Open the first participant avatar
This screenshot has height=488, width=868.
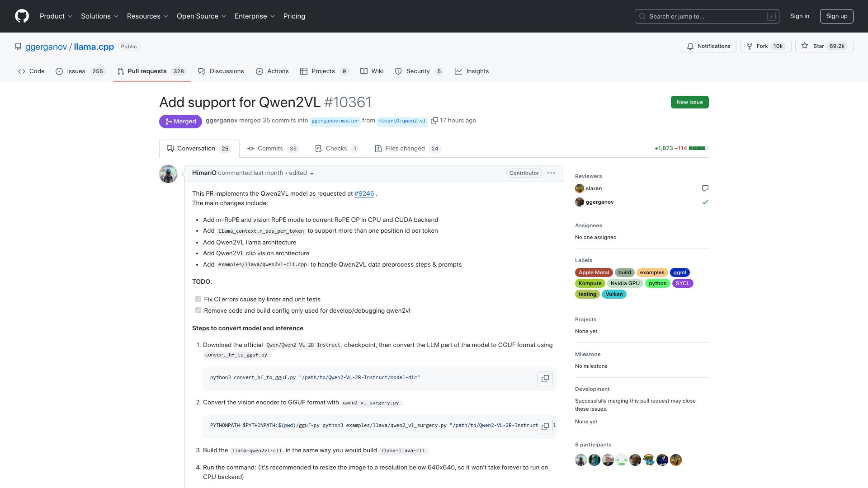[x=581, y=460]
